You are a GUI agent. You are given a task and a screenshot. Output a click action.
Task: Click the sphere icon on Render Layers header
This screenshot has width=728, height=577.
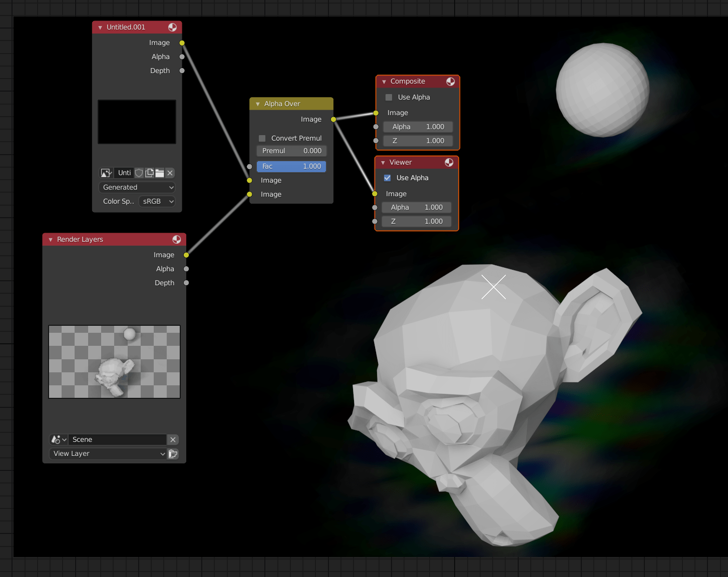pyautogui.click(x=176, y=239)
